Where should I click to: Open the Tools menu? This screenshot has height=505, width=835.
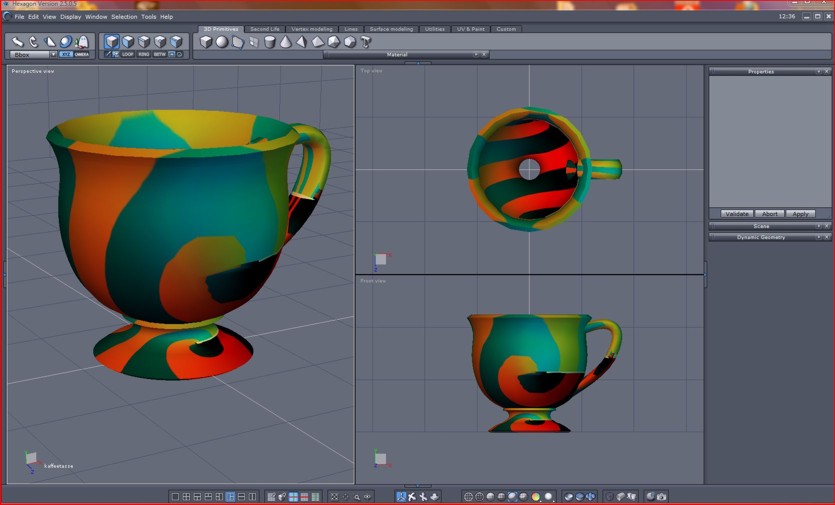[149, 17]
